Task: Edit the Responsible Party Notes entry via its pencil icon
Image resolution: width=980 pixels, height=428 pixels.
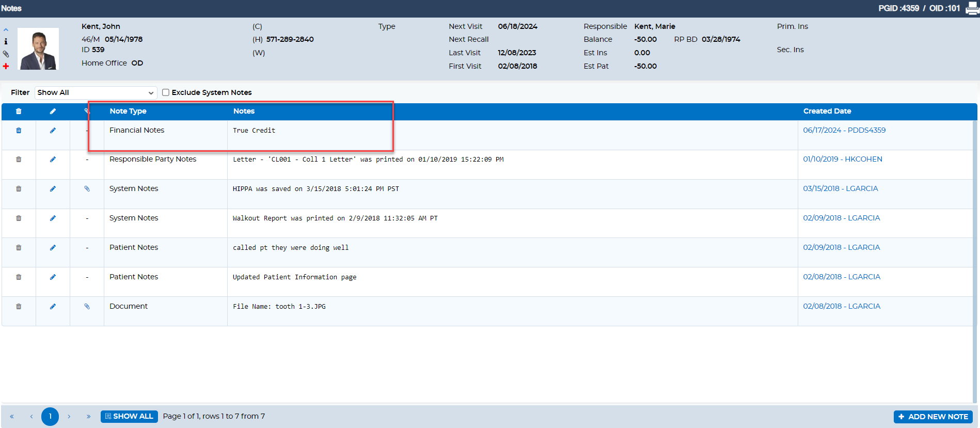Action: (x=53, y=160)
